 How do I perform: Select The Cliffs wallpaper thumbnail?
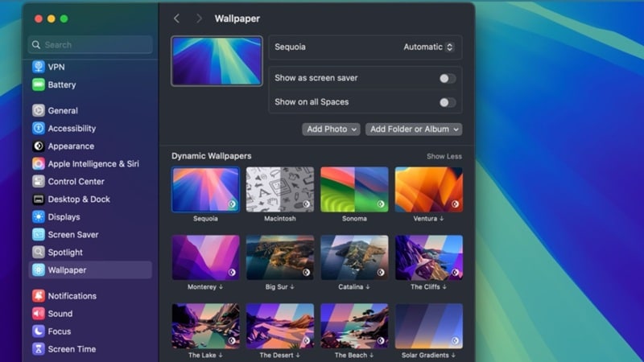[x=428, y=257]
